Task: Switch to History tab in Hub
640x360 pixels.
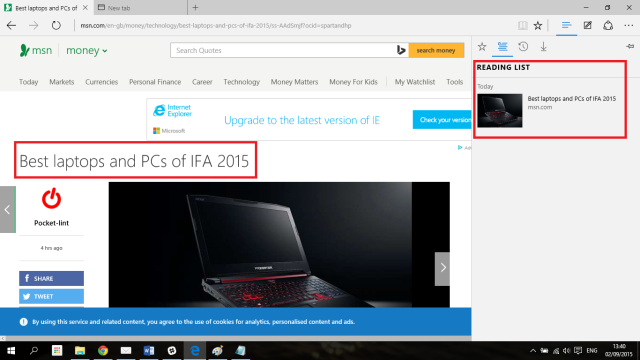Action: pos(523,47)
